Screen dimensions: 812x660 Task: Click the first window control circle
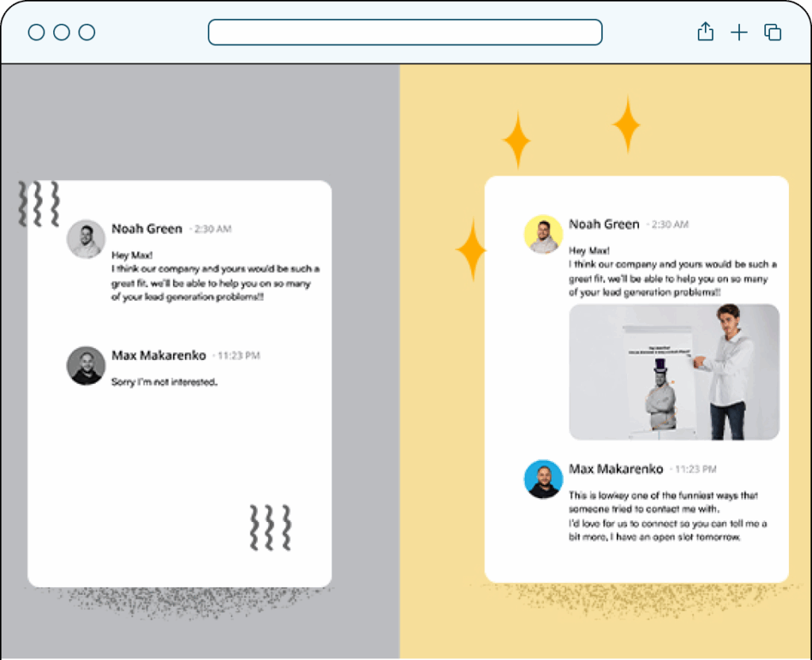pyautogui.click(x=36, y=32)
